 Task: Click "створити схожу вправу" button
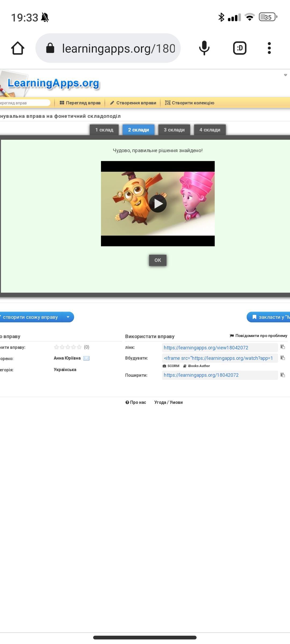click(x=31, y=317)
